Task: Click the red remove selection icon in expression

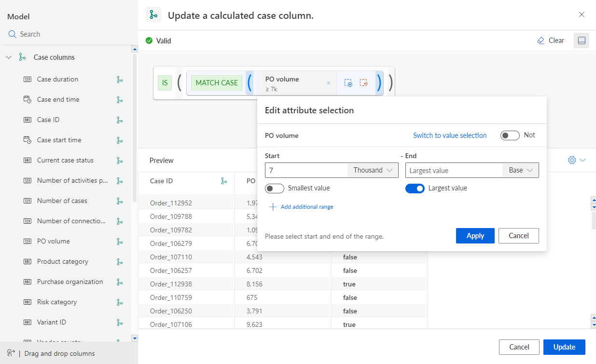Action: click(x=364, y=83)
